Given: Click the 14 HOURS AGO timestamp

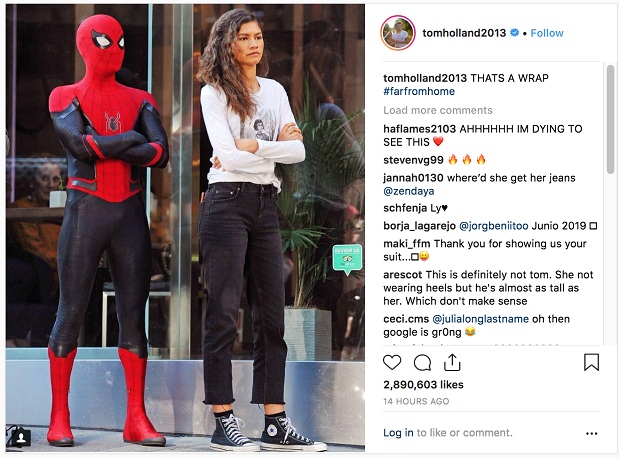Looking at the screenshot, I should (x=416, y=401).
